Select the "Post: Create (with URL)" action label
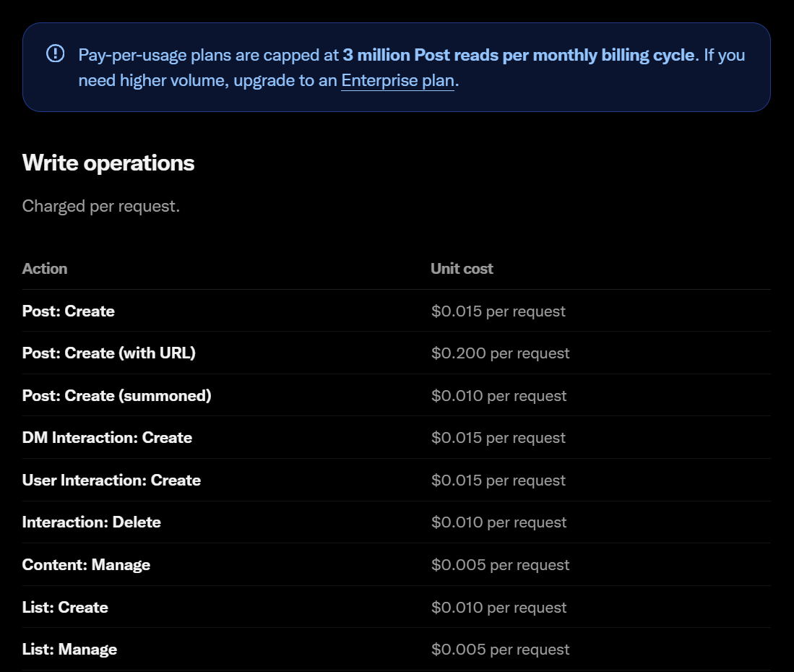Image resolution: width=794 pixels, height=672 pixels. [x=109, y=353]
